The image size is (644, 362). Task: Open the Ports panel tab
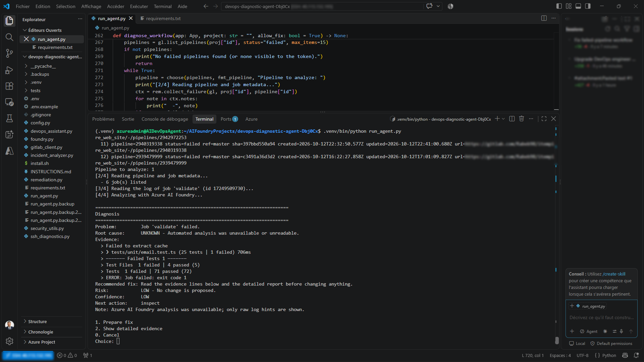pyautogui.click(x=229, y=119)
